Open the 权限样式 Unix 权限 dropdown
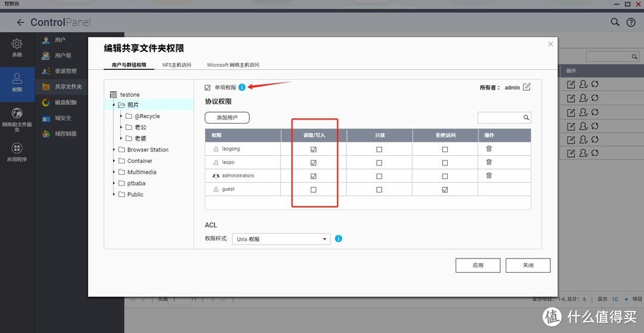Image resolution: width=644 pixels, height=333 pixels. (x=281, y=239)
